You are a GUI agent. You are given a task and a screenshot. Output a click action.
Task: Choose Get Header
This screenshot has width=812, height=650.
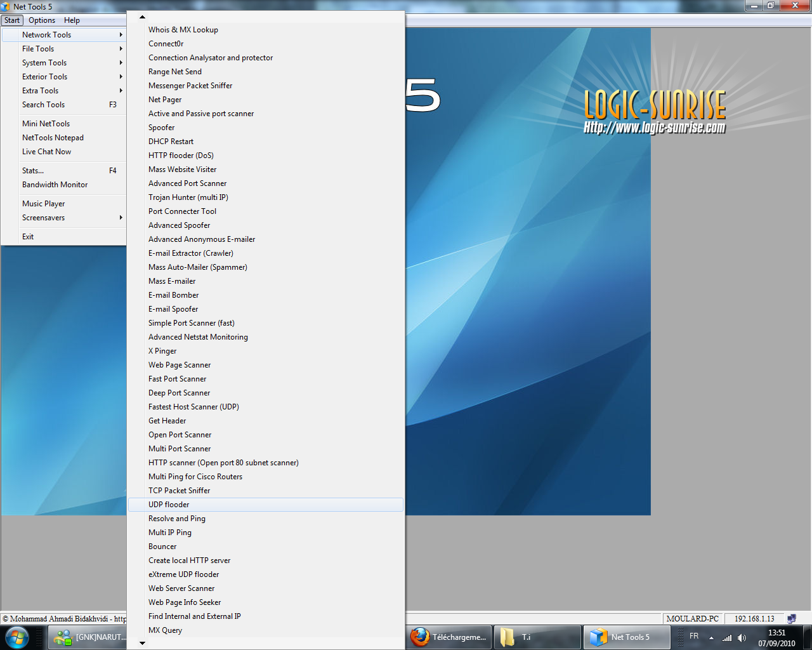[266, 421]
